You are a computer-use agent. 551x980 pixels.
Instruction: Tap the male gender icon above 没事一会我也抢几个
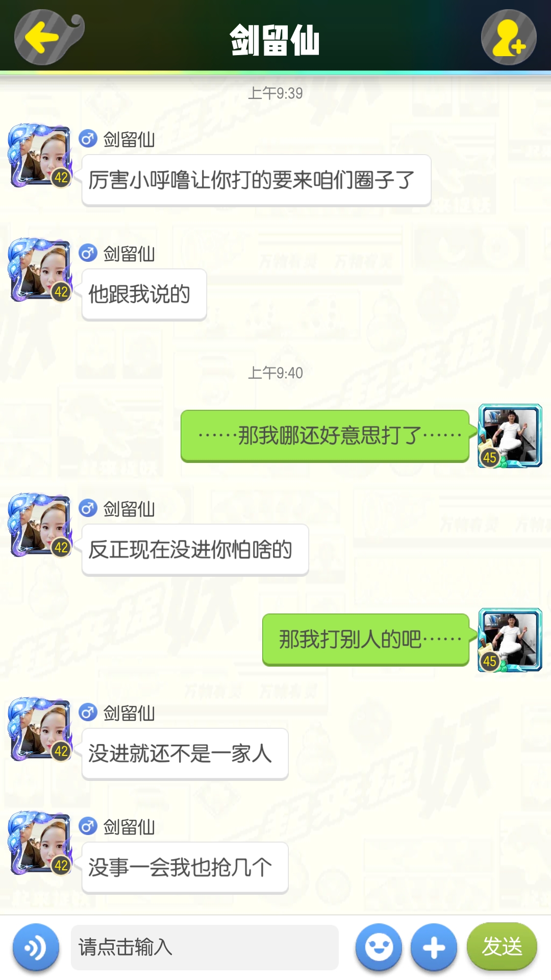click(88, 826)
